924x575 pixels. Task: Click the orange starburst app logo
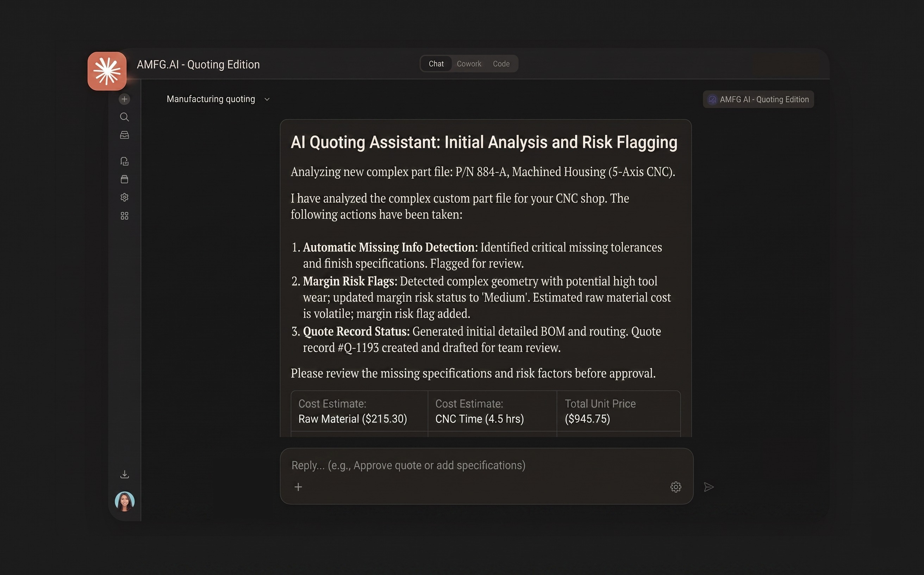(x=107, y=71)
